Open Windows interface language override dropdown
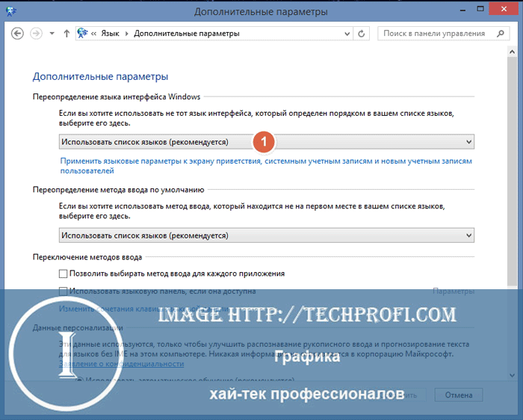The height and width of the screenshot is (420, 523). pyautogui.click(x=266, y=141)
